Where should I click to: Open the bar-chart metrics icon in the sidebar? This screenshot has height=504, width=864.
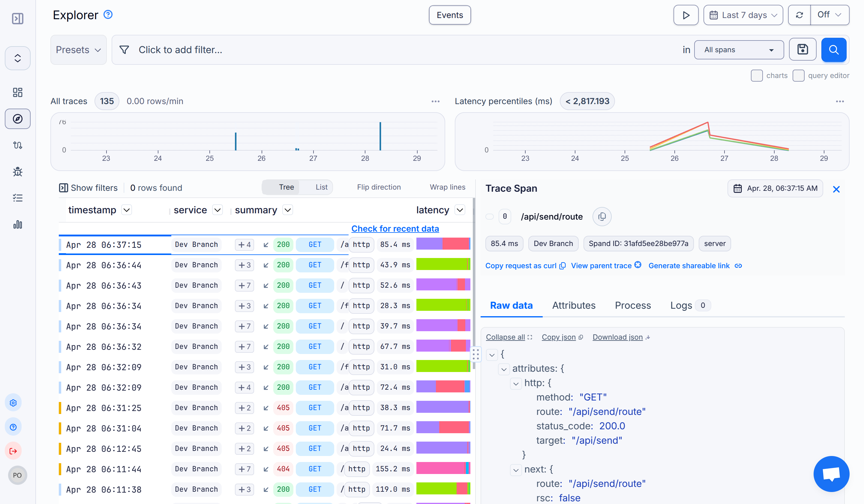point(17,225)
